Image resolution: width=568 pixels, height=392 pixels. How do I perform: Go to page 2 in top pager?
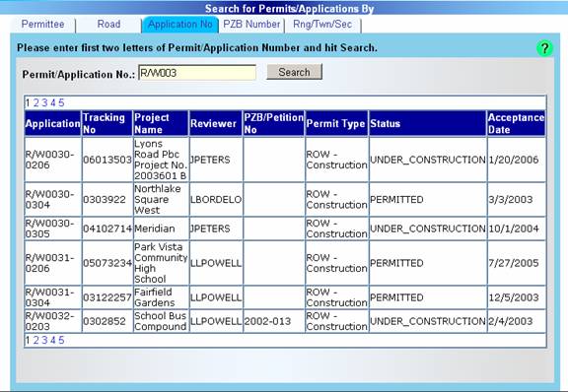35,102
